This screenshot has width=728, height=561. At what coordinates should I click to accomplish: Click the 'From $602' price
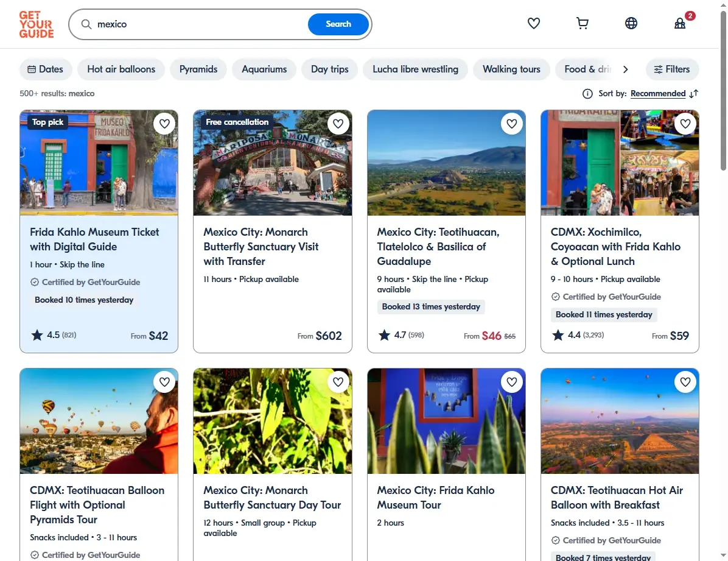coord(320,336)
